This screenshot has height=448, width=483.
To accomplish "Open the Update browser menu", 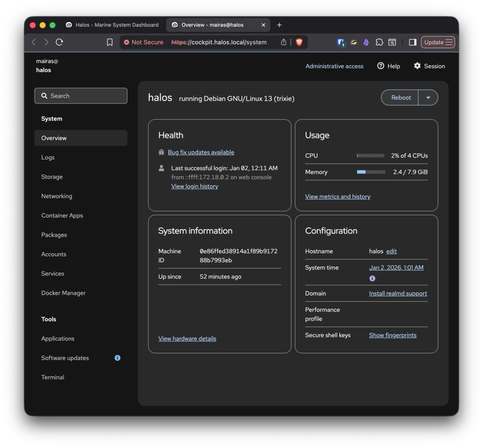I will tap(438, 42).
